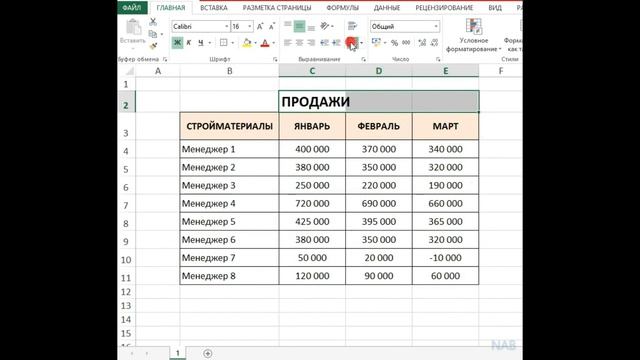Viewport: 640px width, 360px height.
Task: Switch to the ДАННЫЕ tab
Action: pyautogui.click(x=387, y=8)
